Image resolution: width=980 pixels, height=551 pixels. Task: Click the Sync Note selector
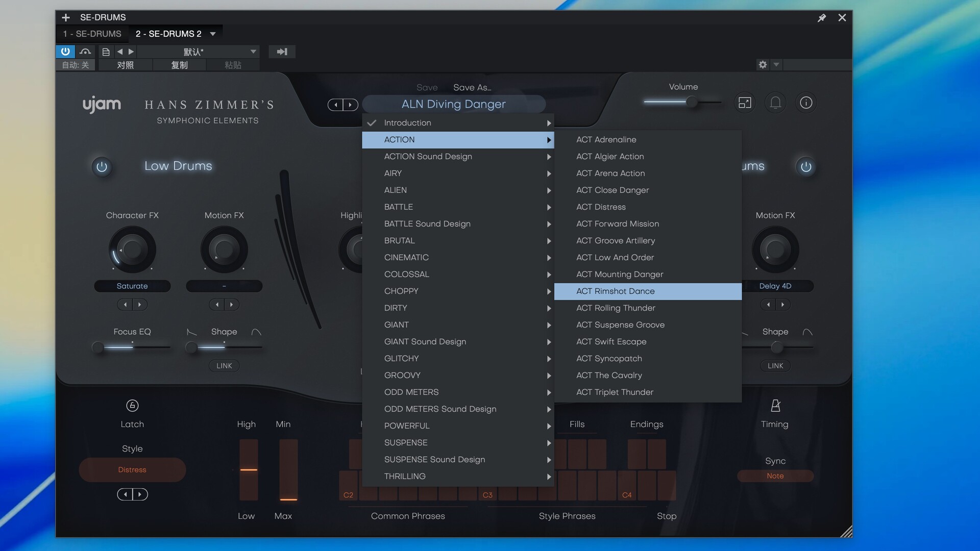click(x=775, y=476)
